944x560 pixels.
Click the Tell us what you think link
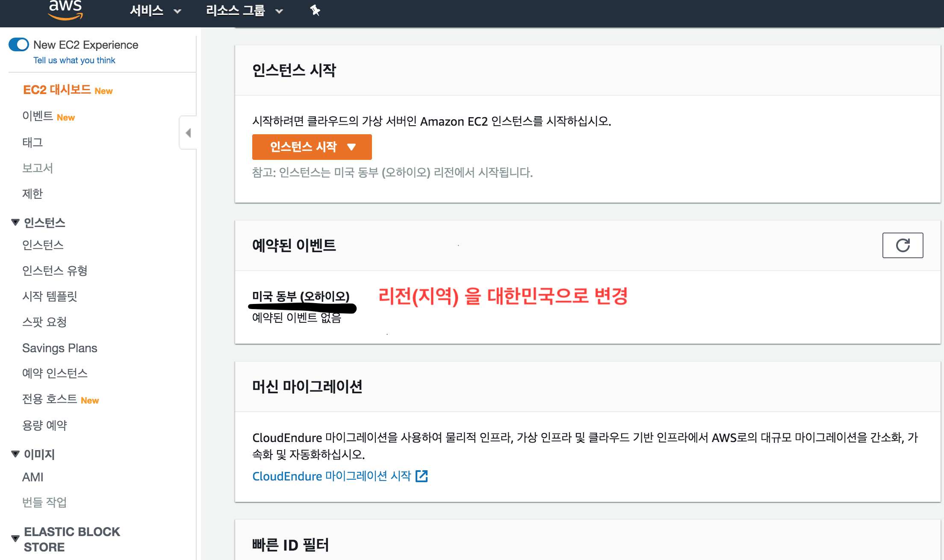pos(74,60)
